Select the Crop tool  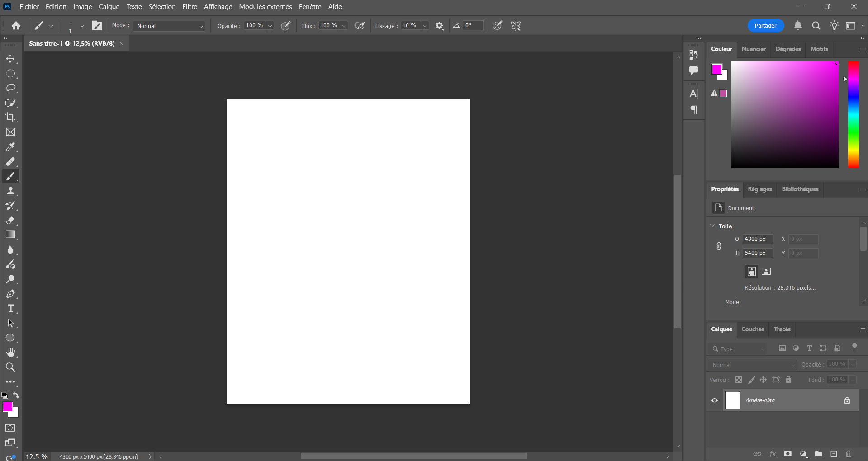[x=10, y=118]
